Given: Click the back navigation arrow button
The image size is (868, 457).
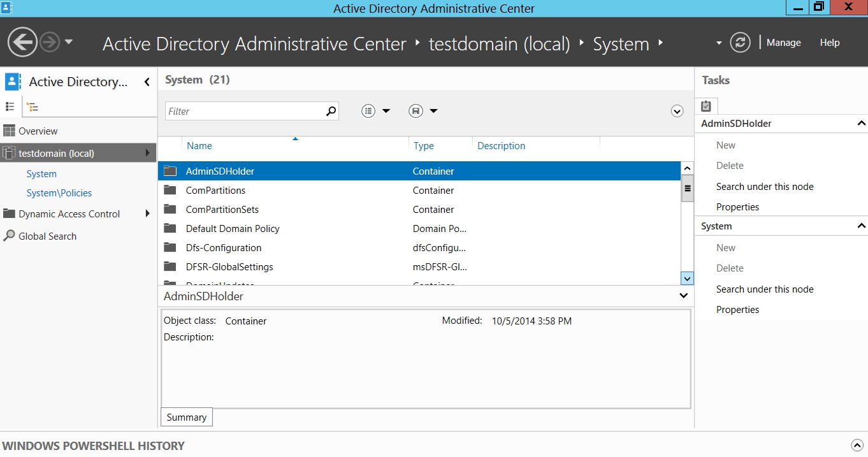Looking at the screenshot, I should (x=22, y=43).
